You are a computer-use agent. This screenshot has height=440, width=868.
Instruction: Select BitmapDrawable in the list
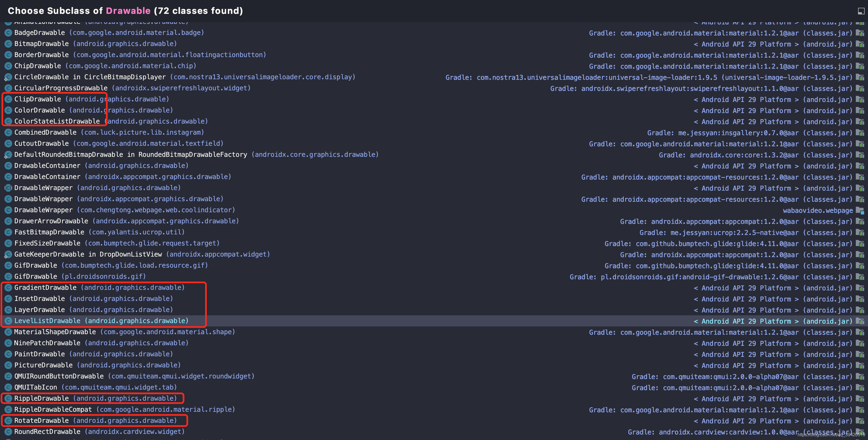coord(434,44)
